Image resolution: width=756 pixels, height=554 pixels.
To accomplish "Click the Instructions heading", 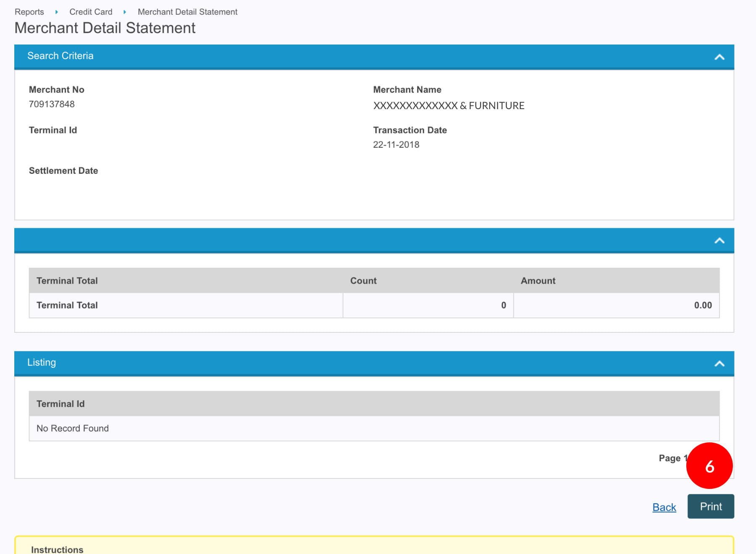I will (57, 549).
